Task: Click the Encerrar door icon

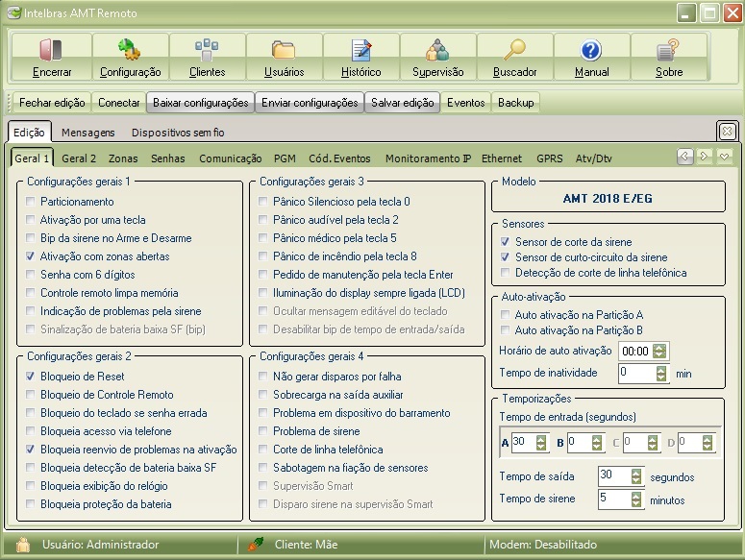Action: tap(51, 50)
